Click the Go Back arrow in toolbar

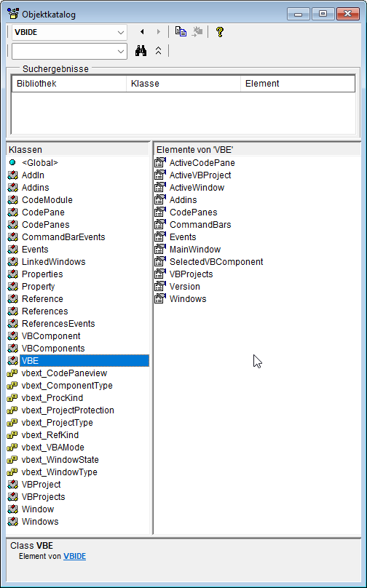click(x=142, y=32)
